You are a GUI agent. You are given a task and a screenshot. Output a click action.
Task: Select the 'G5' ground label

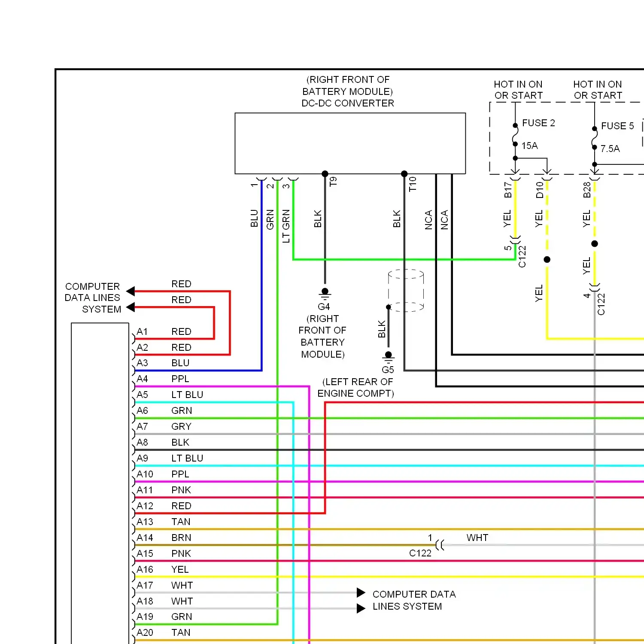tap(388, 370)
